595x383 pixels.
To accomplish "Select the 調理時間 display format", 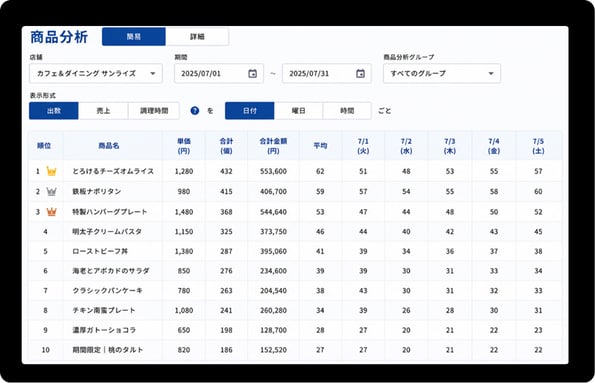I will [x=154, y=110].
